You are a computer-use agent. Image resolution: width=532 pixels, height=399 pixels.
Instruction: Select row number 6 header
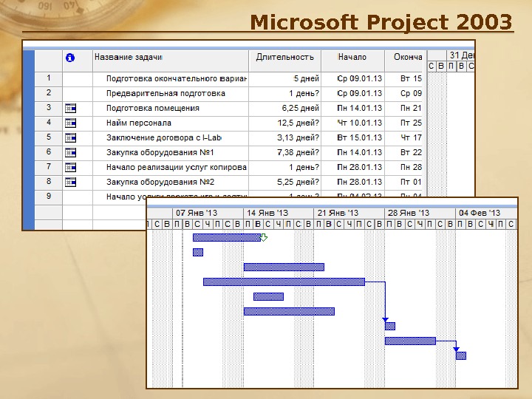pyautogui.click(x=49, y=152)
